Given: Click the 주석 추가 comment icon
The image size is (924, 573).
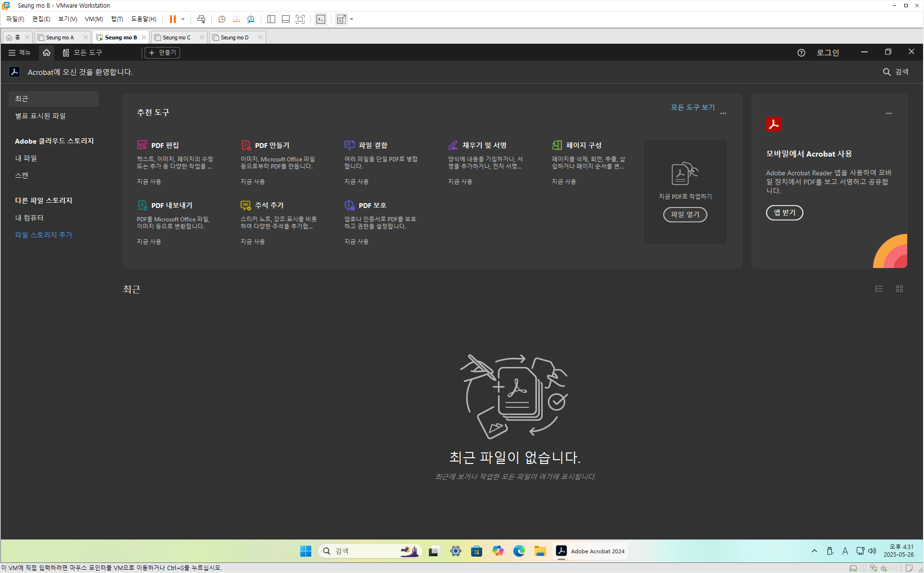Looking at the screenshot, I should 245,205.
